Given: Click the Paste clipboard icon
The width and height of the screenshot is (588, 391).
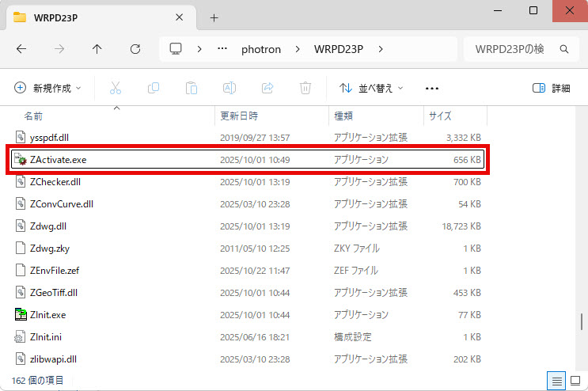Looking at the screenshot, I should click(191, 88).
